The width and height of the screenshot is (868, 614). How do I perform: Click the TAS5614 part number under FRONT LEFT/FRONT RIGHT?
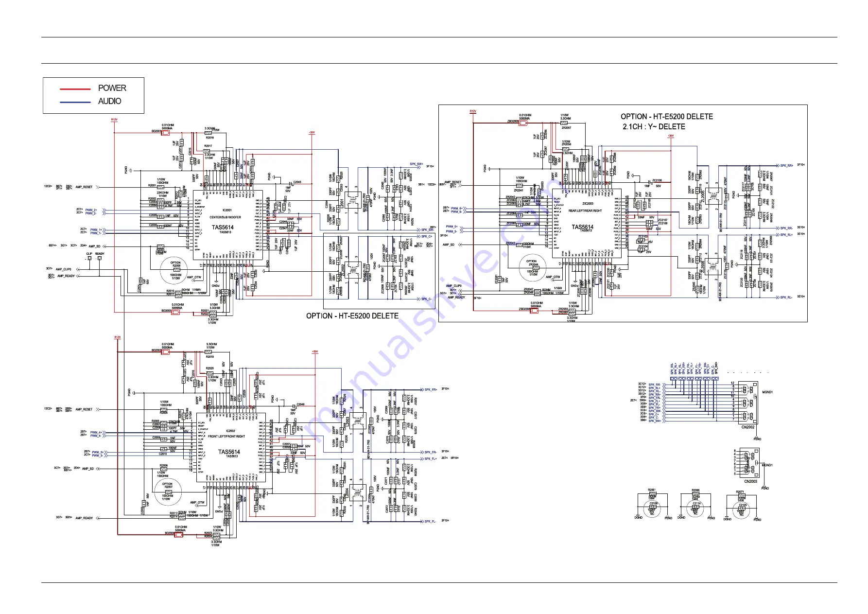coord(229,452)
